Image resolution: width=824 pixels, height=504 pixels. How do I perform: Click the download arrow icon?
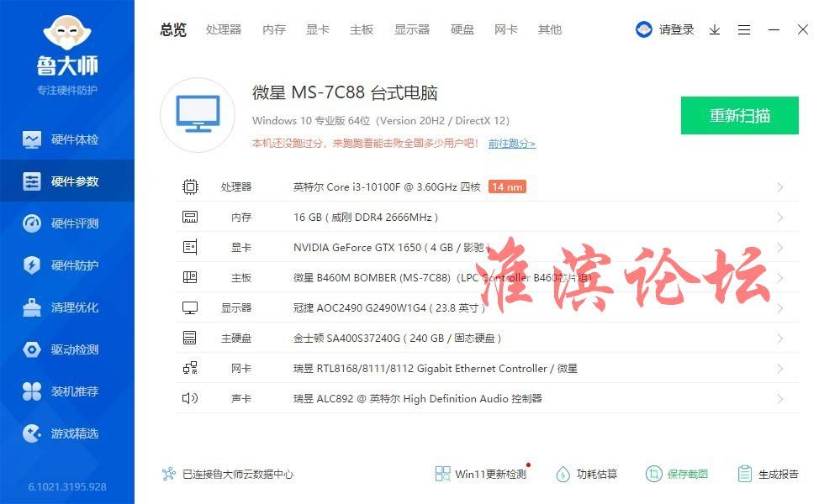(715, 30)
